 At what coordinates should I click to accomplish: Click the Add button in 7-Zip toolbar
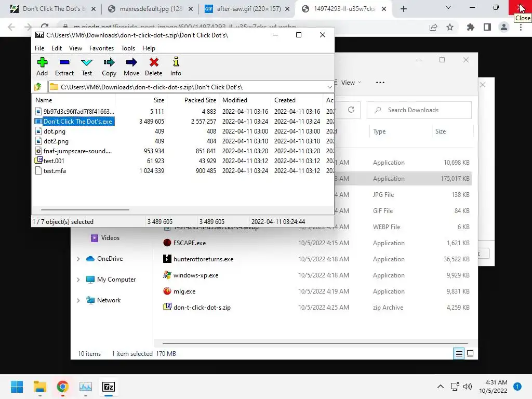pyautogui.click(x=42, y=66)
